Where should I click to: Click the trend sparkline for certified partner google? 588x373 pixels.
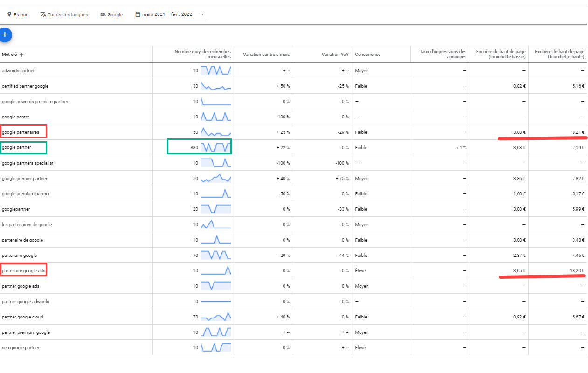pyautogui.click(x=216, y=86)
